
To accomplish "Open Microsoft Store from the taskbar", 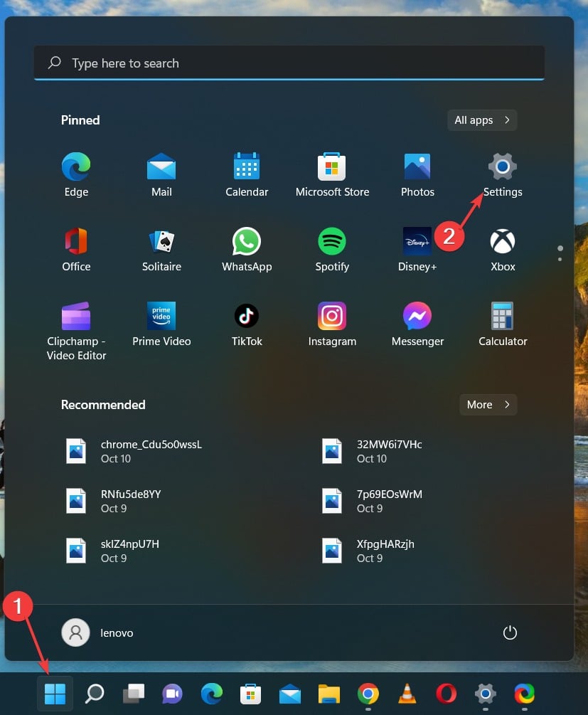I will point(251,694).
